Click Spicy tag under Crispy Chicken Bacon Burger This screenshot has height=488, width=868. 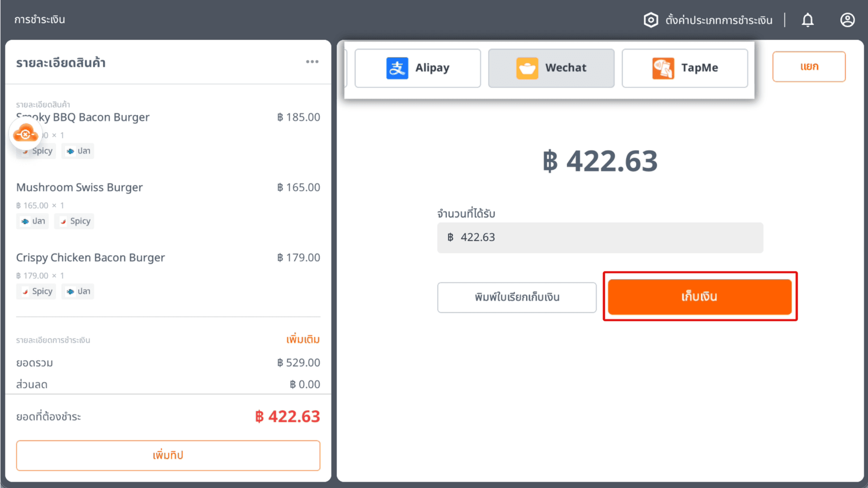click(36, 291)
